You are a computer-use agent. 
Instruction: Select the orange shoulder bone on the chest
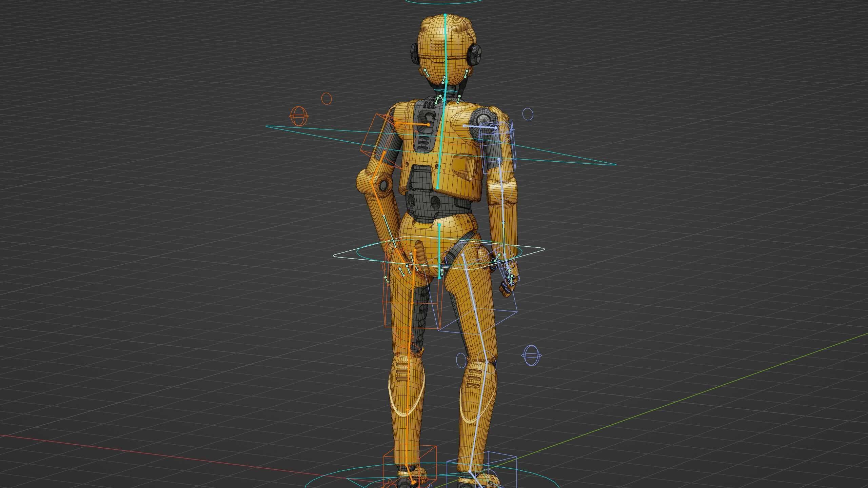(412, 124)
